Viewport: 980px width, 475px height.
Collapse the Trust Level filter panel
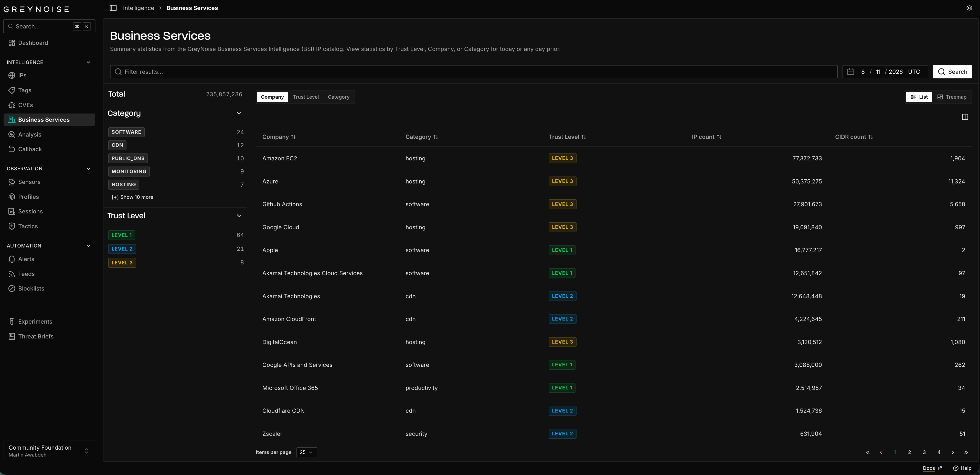pos(239,216)
